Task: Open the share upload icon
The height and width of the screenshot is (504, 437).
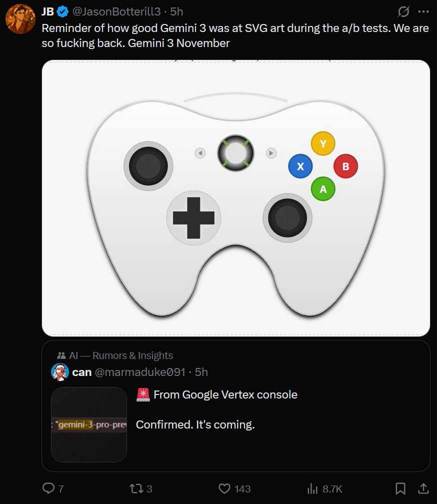Action: pyautogui.click(x=423, y=488)
